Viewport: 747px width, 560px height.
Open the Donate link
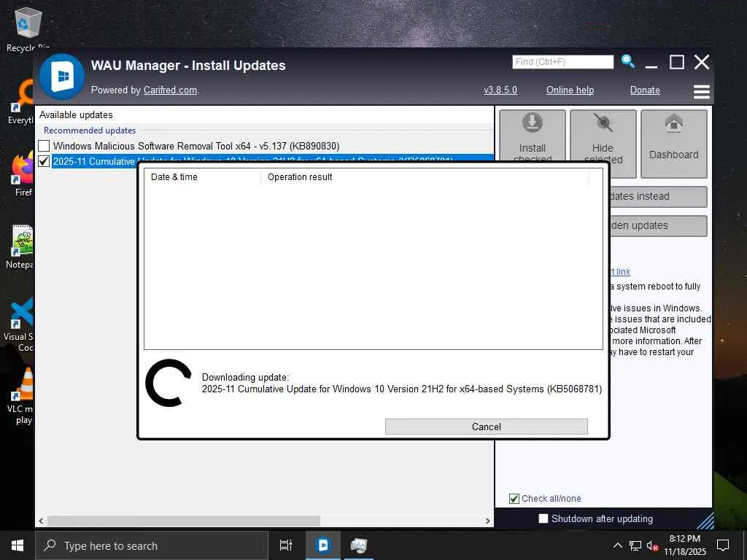(x=645, y=90)
